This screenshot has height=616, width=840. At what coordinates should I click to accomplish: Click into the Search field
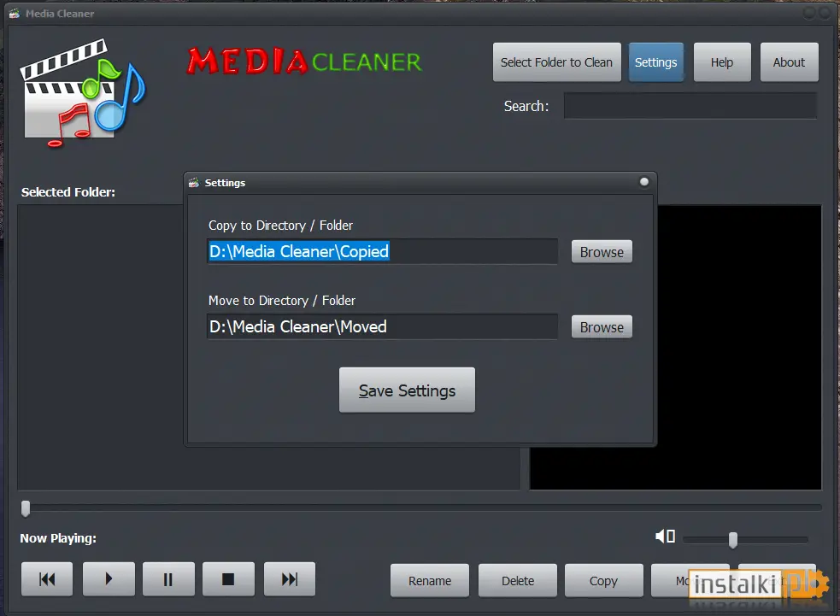(690, 106)
